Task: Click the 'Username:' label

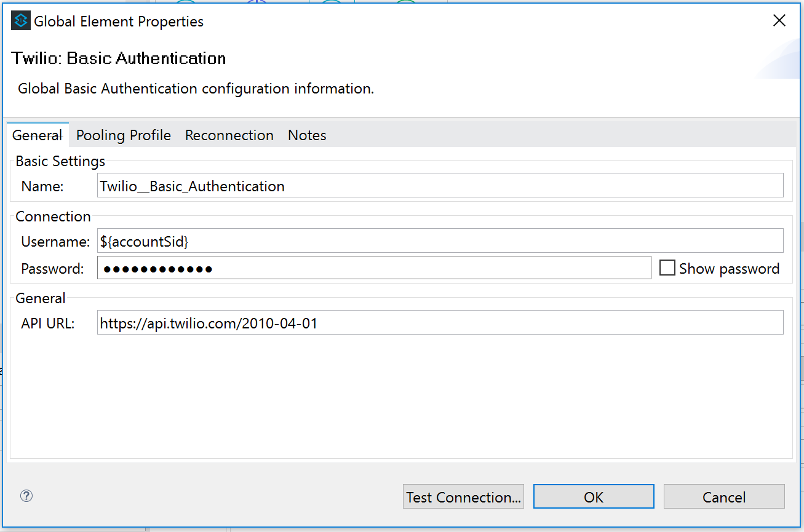Action: [55, 242]
